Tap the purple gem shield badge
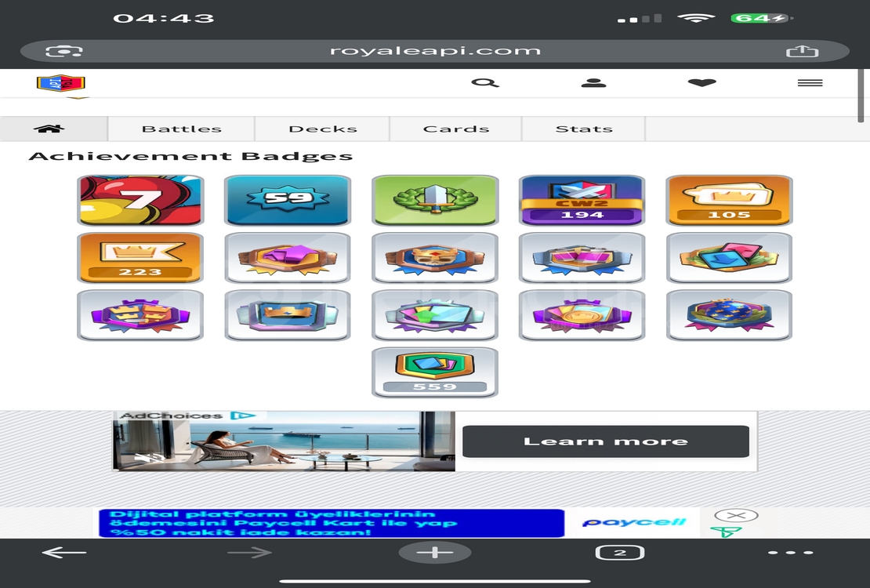The height and width of the screenshot is (588, 870). click(x=288, y=258)
